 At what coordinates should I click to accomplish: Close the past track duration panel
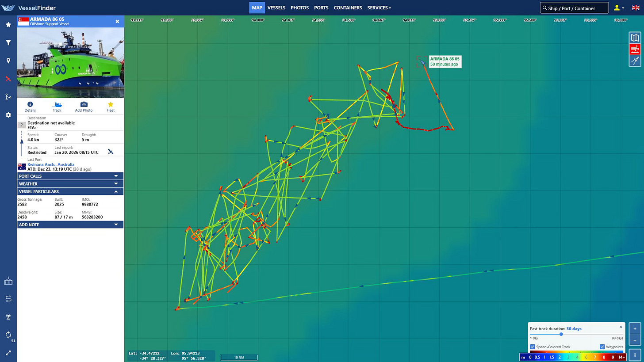tap(621, 327)
